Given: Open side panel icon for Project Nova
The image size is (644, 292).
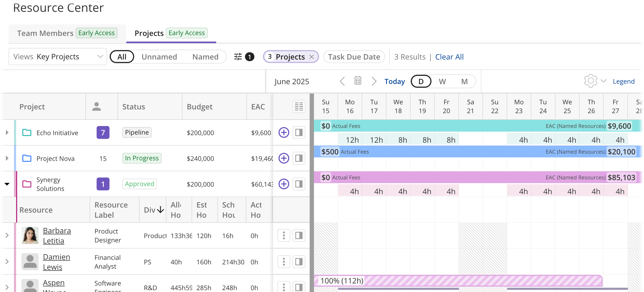Looking at the screenshot, I should (x=299, y=158).
